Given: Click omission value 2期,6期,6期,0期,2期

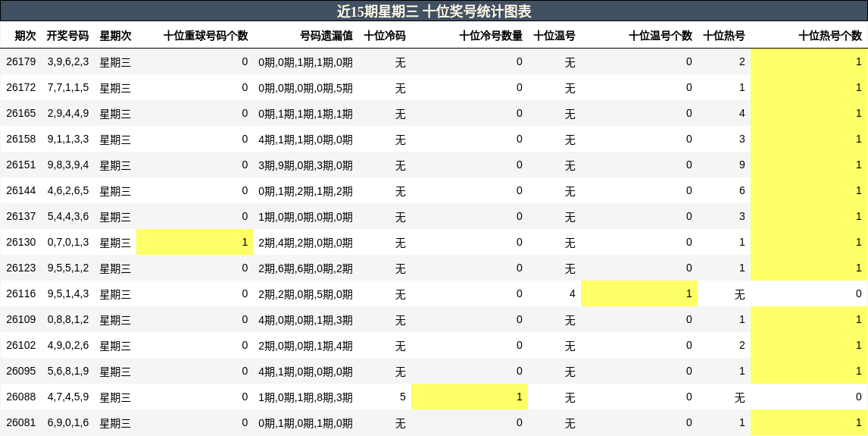Looking at the screenshot, I should tap(305, 268).
